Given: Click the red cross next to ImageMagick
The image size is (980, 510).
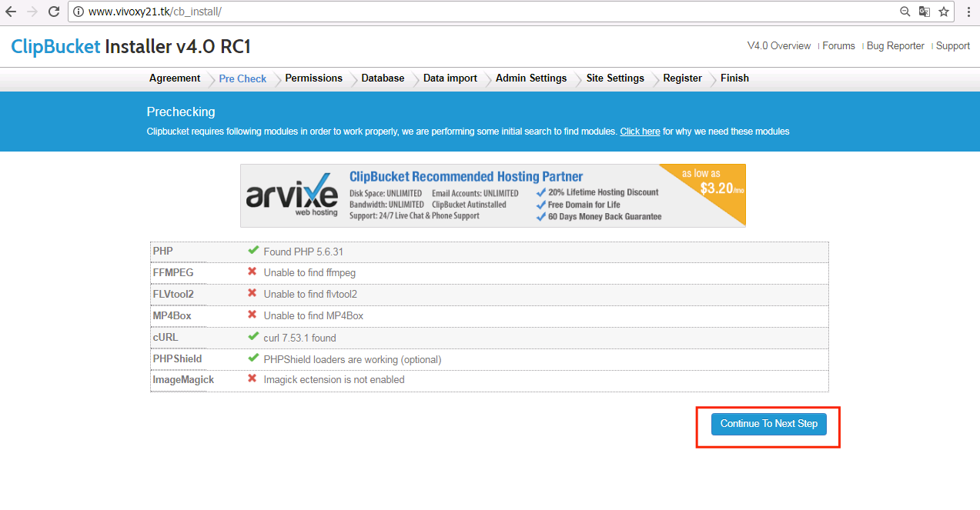Looking at the screenshot, I should coord(253,378).
